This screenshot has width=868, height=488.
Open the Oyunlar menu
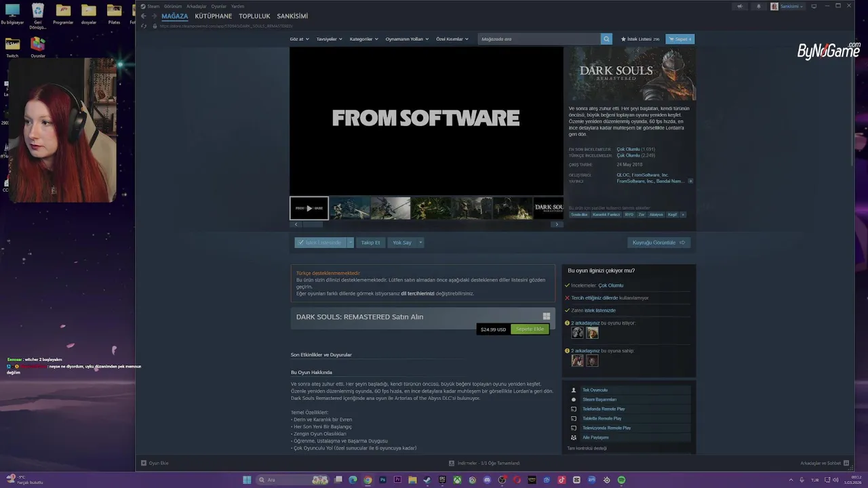tap(218, 6)
